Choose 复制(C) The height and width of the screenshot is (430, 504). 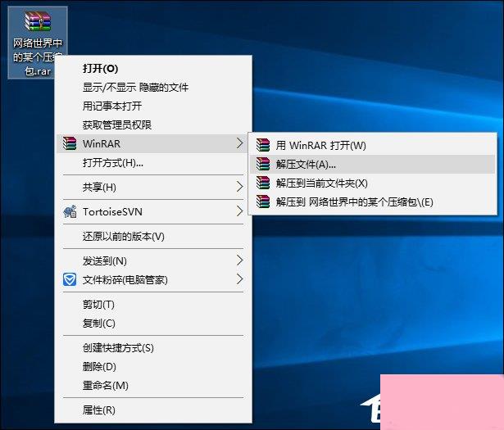pos(153,323)
